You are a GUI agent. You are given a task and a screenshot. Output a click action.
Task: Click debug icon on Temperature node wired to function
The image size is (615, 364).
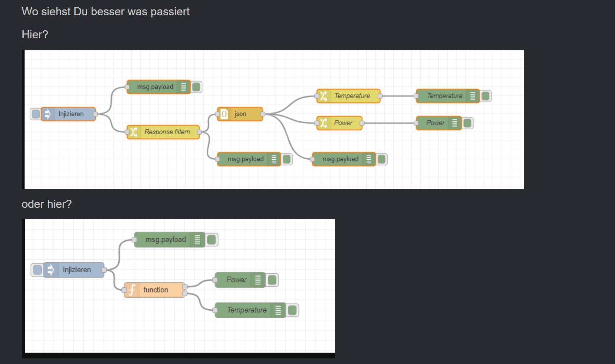pyautogui.click(x=278, y=310)
